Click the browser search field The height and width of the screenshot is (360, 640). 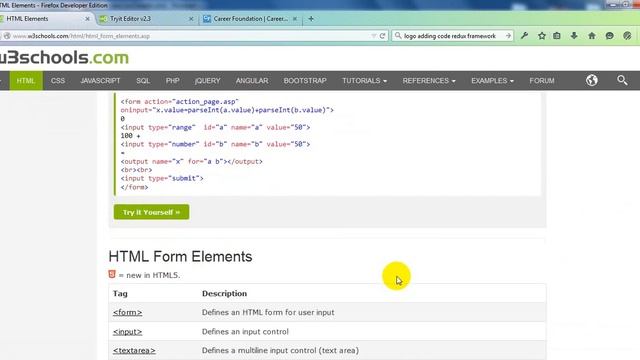point(452,36)
